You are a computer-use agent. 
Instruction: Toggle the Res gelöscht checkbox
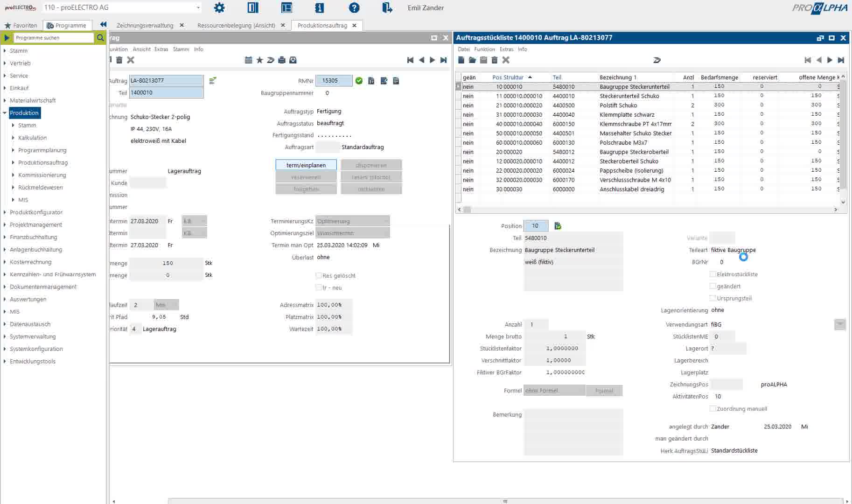click(x=319, y=275)
